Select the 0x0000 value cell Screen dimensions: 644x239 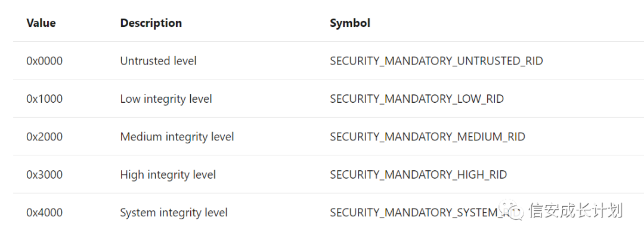click(x=45, y=61)
